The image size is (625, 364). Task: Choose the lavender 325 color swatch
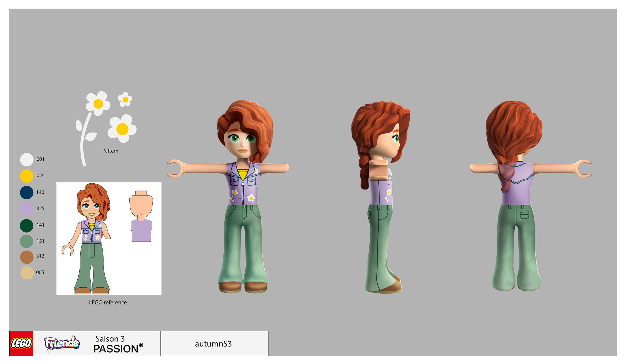(x=27, y=209)
